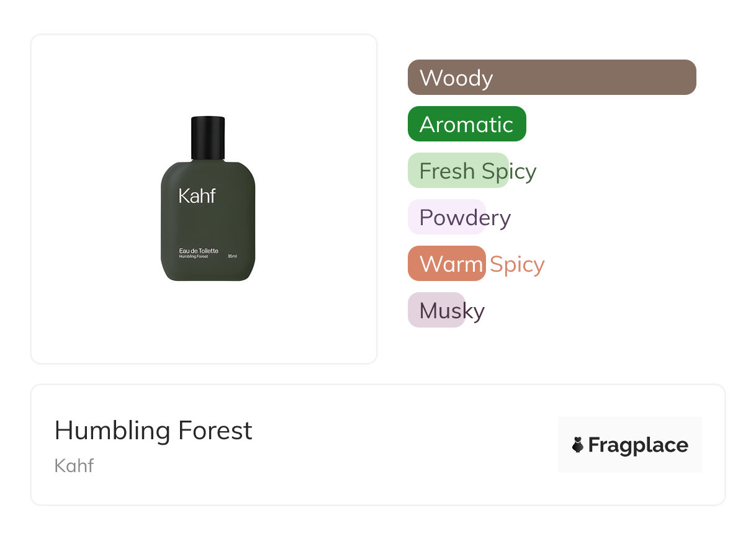Select the green Aromatic accord bar
The width and height of the screenshot is (756, 536).
point(467,124)
